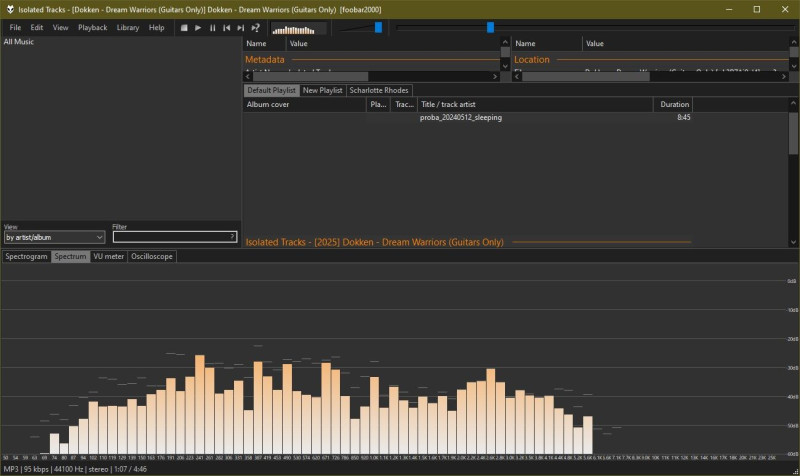
Task: Click the playlist scroll up arrow
Action: (x=793, y=103)
